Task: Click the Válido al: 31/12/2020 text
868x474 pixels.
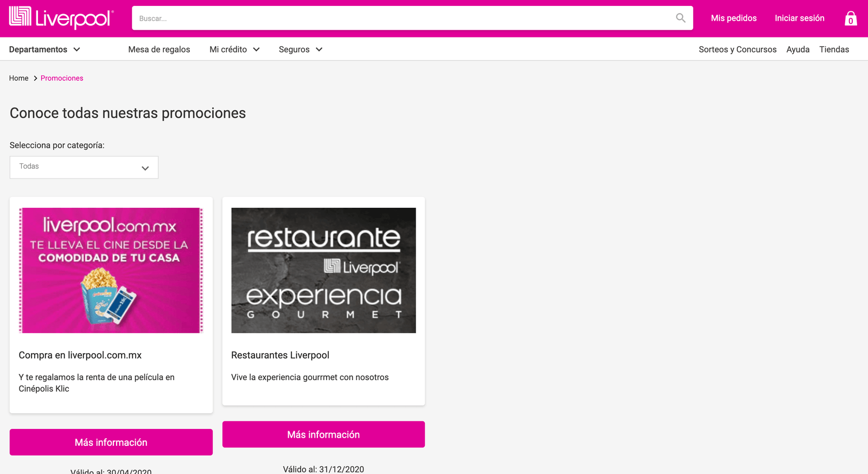Action: click(323, 469)
